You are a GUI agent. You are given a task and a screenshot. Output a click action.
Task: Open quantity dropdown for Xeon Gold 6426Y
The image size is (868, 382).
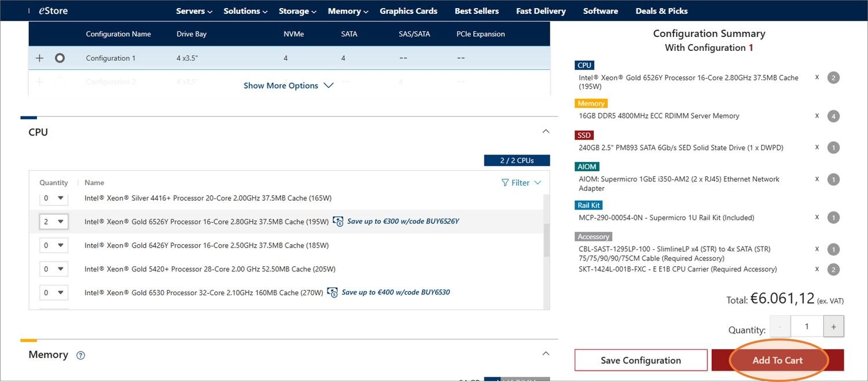pyautogui.click(x=54, y=245)
